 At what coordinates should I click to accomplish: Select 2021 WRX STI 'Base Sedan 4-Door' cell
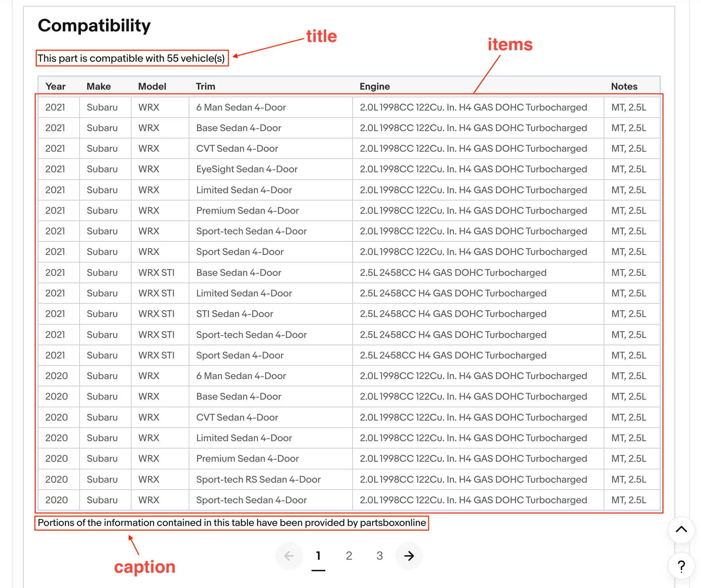click(x=271, y=273)
